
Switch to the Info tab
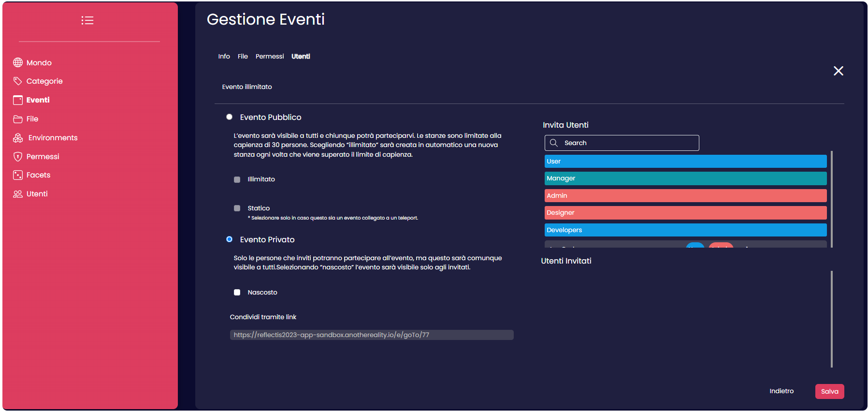pos(224,57)
